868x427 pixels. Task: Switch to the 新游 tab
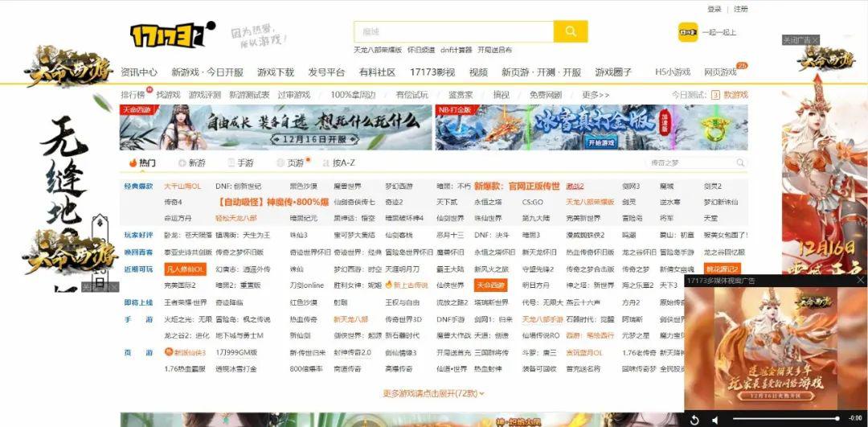(x=191, y=162)
